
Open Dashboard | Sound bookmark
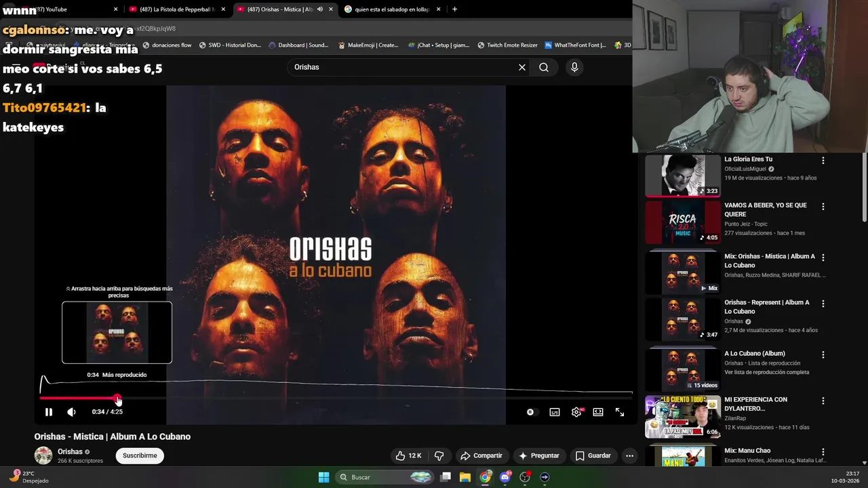click(298, 45)
